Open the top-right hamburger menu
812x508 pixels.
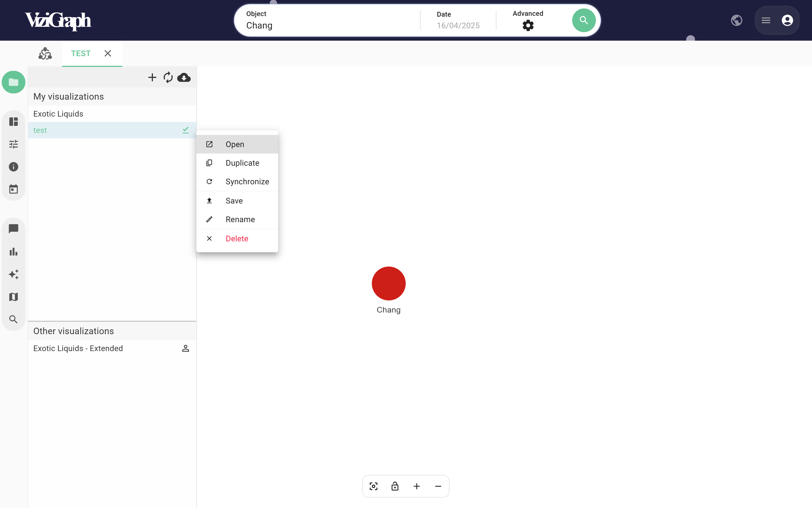tap(766, 20)
